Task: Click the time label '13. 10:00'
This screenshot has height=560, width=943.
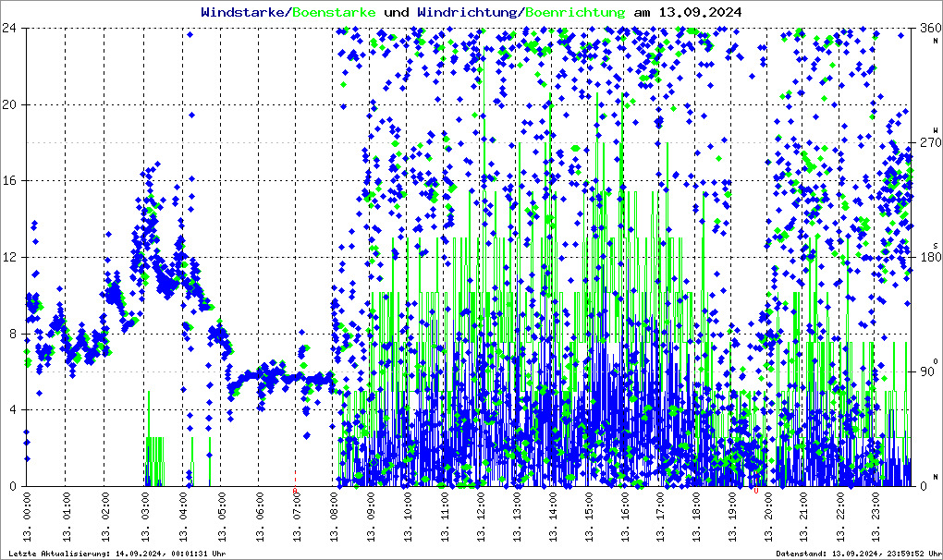Action: [408, 517]
